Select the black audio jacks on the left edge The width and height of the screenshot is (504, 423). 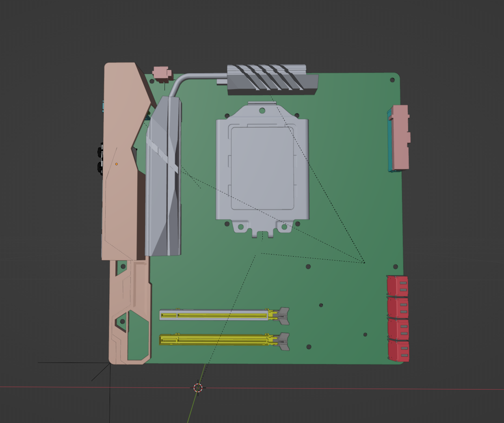(x=100, y=159)
